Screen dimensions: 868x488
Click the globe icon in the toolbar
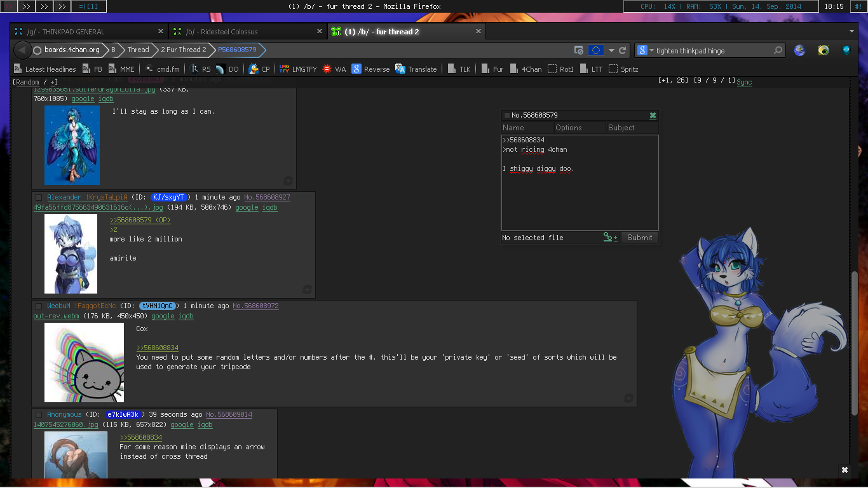[799, 50]
